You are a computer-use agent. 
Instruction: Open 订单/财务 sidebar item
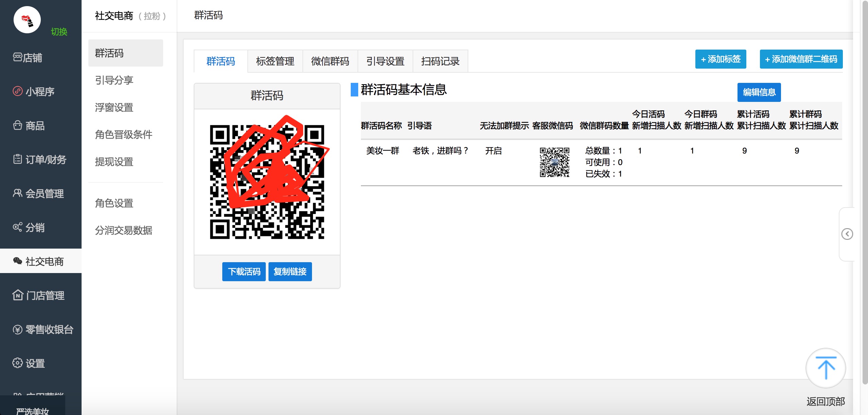(39, 159)
